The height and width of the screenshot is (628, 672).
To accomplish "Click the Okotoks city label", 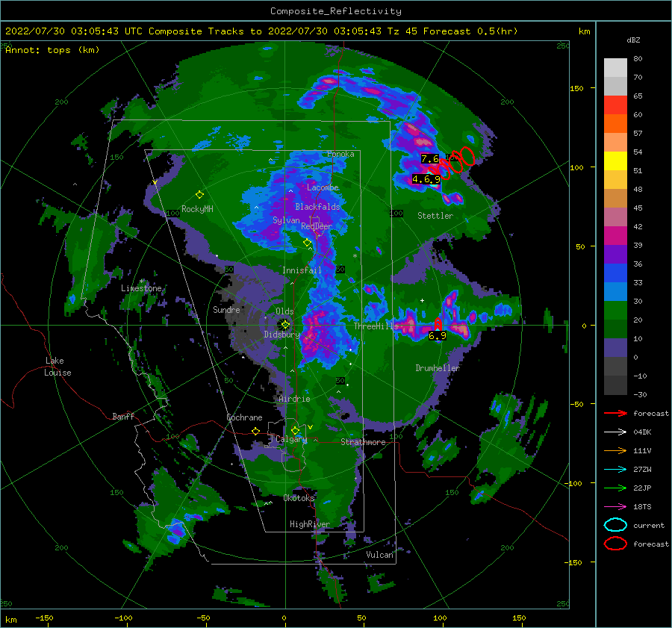I will coord(299,498).
